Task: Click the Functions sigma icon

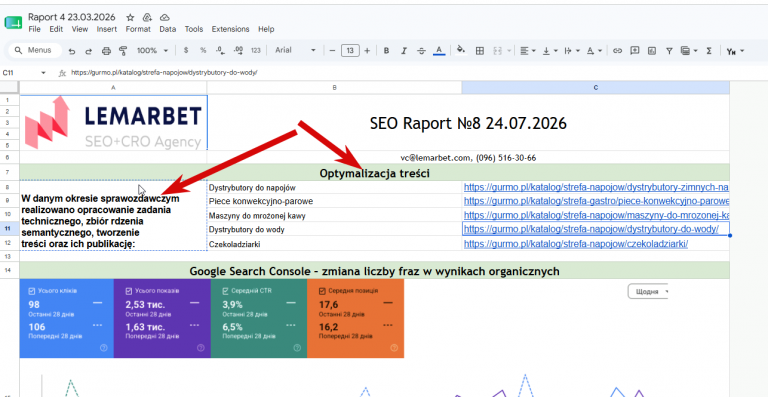Action: tap(709, 50)
